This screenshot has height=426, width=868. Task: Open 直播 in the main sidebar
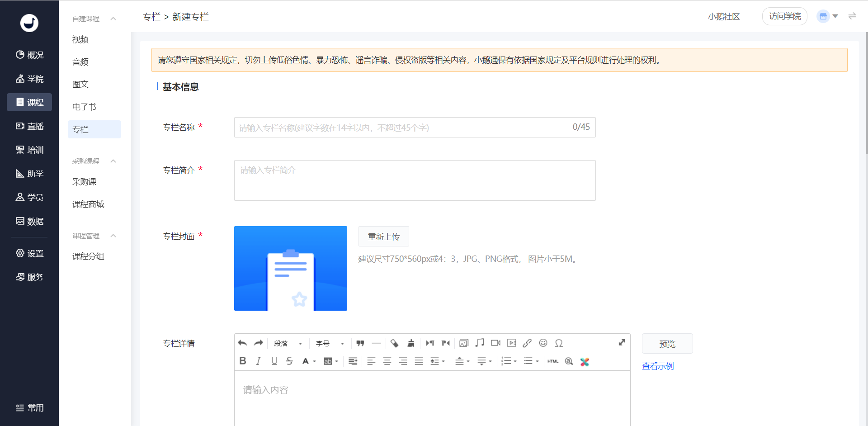point(29,126)
